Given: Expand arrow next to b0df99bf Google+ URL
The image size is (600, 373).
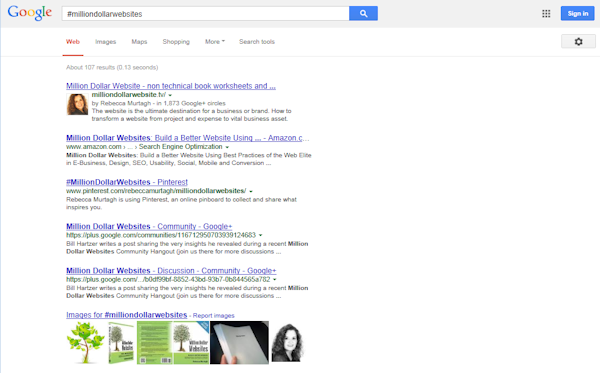Looking at the screenshot, I should coord(275,279).
